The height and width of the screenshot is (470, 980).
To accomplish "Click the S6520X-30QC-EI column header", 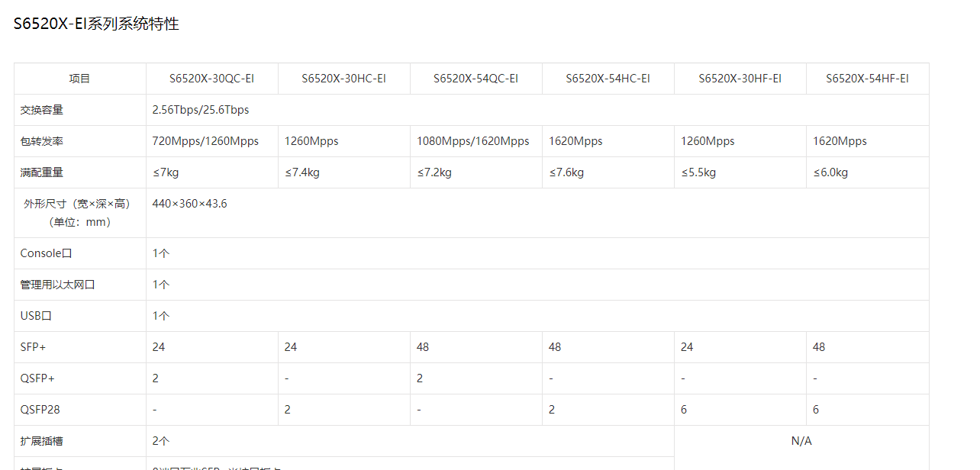I will (x=211, y=79).
